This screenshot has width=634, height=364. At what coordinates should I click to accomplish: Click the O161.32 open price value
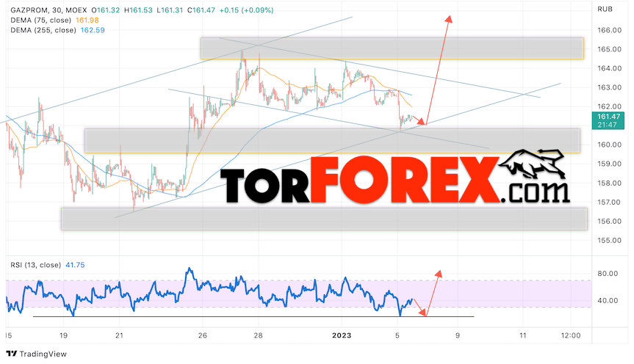106,10
